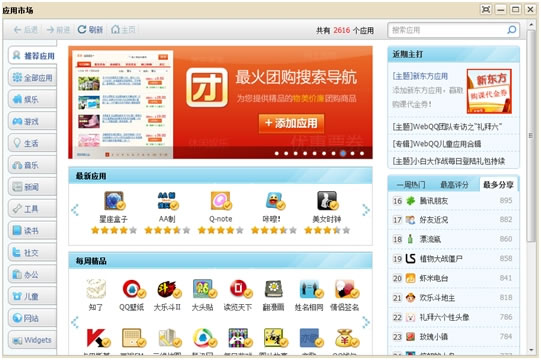Open the Q-note app icon
541x360 pixels.
(221, 201)
